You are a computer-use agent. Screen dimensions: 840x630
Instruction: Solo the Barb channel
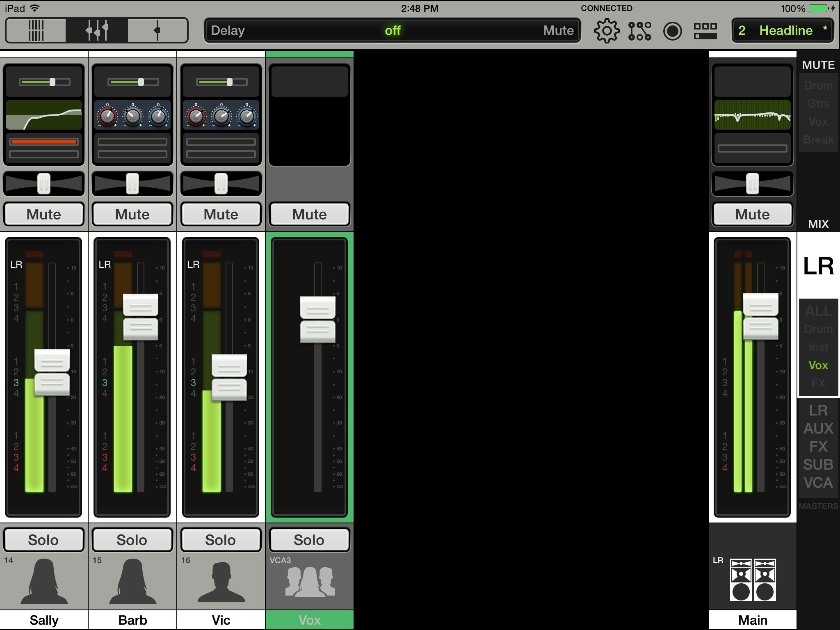click(132, 540)
